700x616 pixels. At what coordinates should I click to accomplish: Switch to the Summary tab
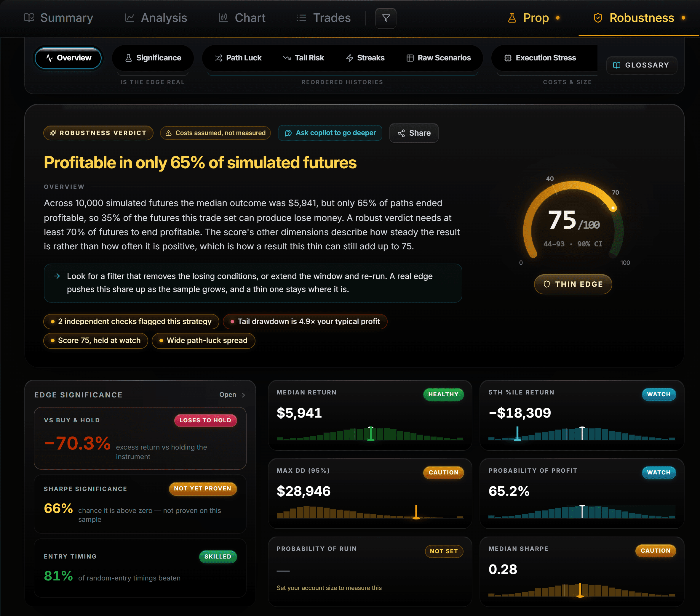58,18
